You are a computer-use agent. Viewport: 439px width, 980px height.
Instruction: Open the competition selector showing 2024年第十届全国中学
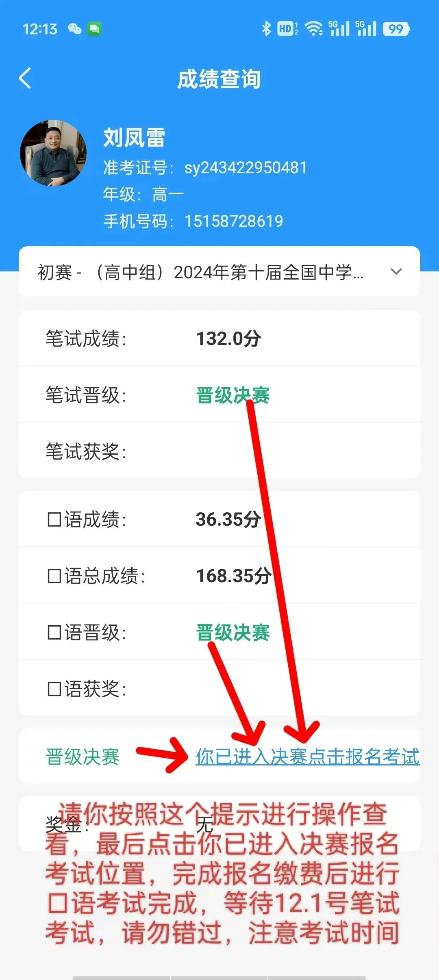pos(219,271)
